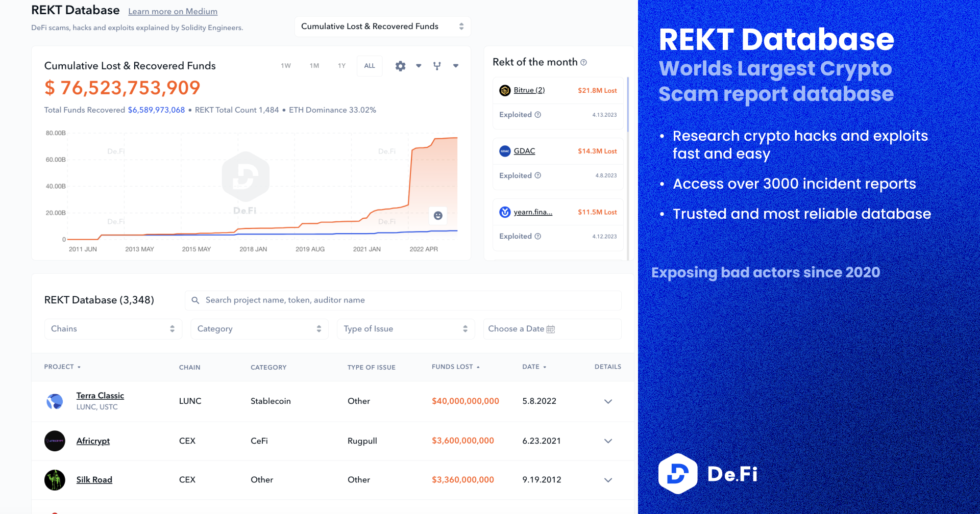Select the 1Y time range
This screenshot has width=980, height=514.
click(x=342, y=66)
